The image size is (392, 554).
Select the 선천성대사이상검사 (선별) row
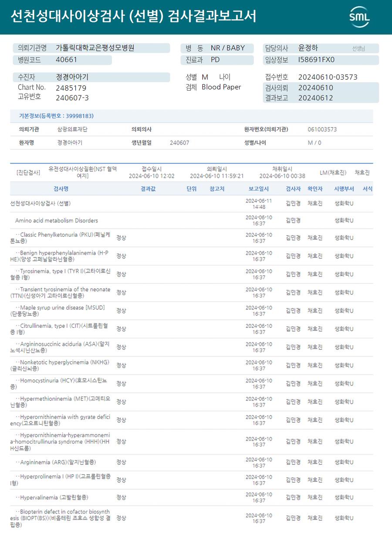[x=192, y=204]
